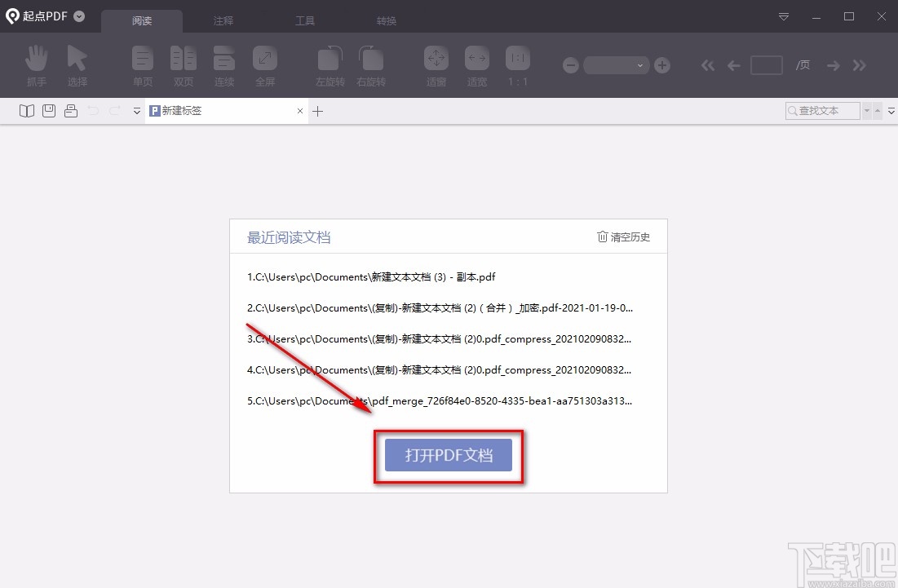Screen dimensions: 898x588
Task: Switch to the 转换 ribbon tab
Action: click(x=386, y=20)
